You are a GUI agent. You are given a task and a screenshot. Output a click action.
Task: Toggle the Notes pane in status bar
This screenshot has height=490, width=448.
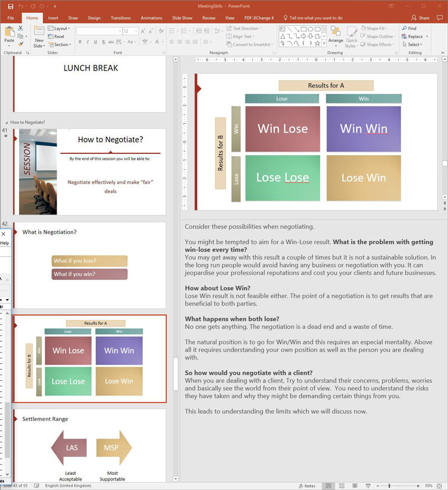pyautogui.click(x=307, y=486)
